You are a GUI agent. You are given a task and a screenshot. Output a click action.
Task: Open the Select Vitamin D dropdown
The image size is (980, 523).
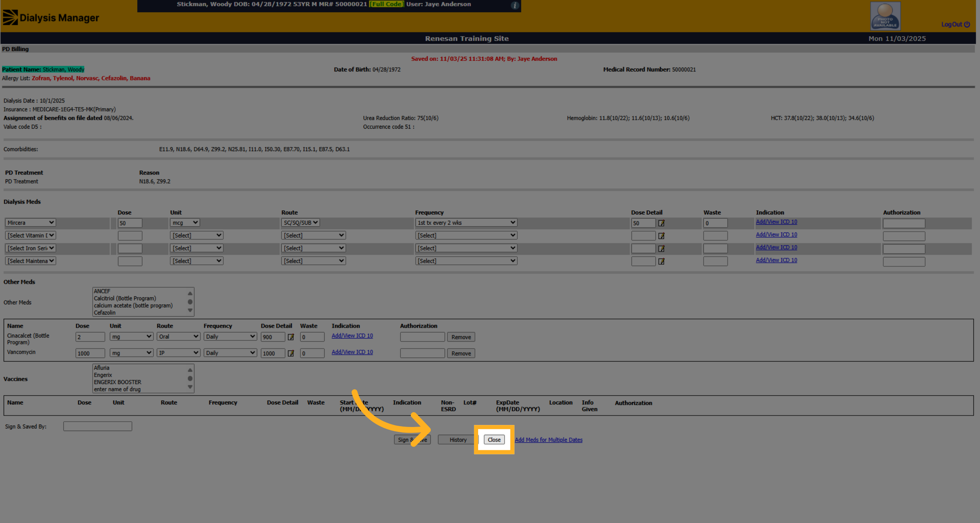[x=31, y=235]
